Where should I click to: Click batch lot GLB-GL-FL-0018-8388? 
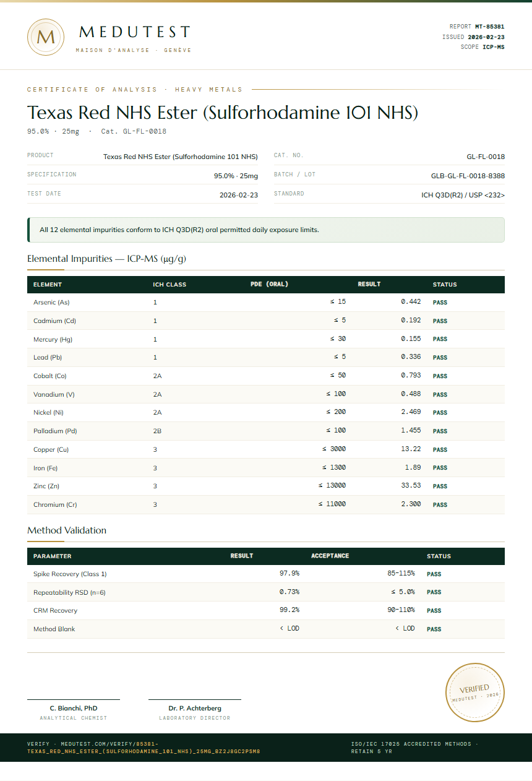tap(468, 176)
